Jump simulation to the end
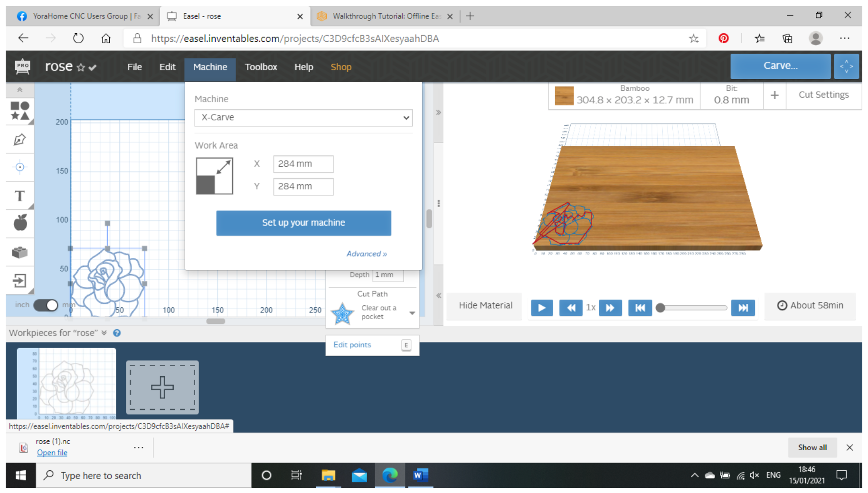Screen dimensions: 868x493 coord(743,308)
